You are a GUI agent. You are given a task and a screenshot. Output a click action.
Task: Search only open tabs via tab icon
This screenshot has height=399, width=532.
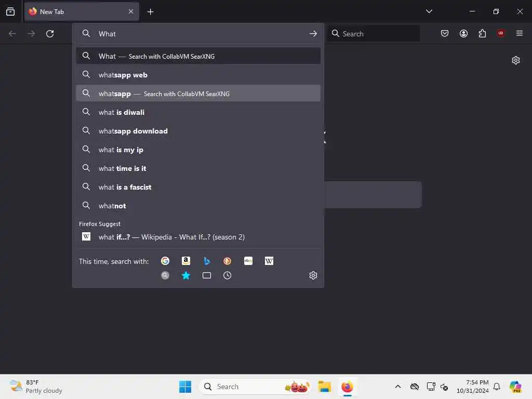tap(207, 275)
